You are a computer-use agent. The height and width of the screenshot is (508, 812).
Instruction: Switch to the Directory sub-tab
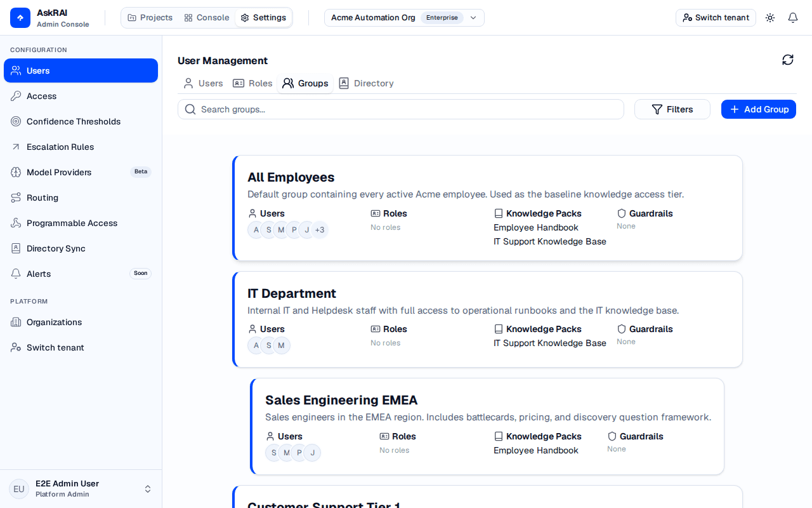366,83
